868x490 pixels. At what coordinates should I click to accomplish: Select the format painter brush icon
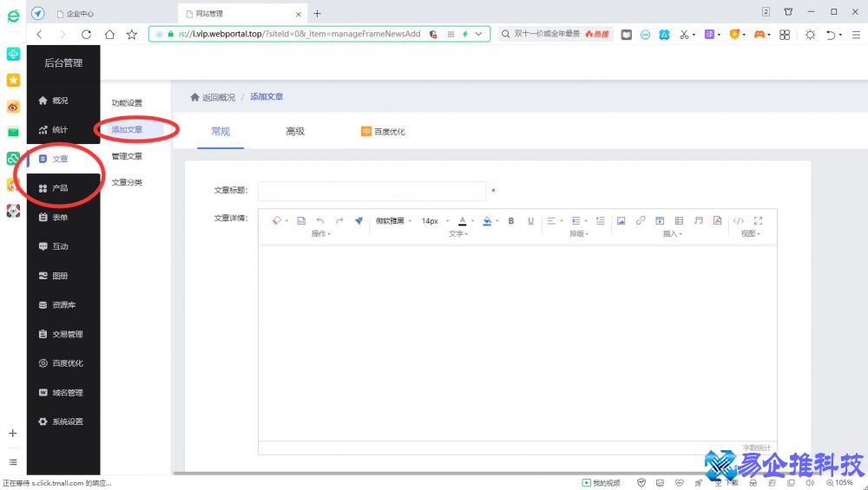(358, 220)
